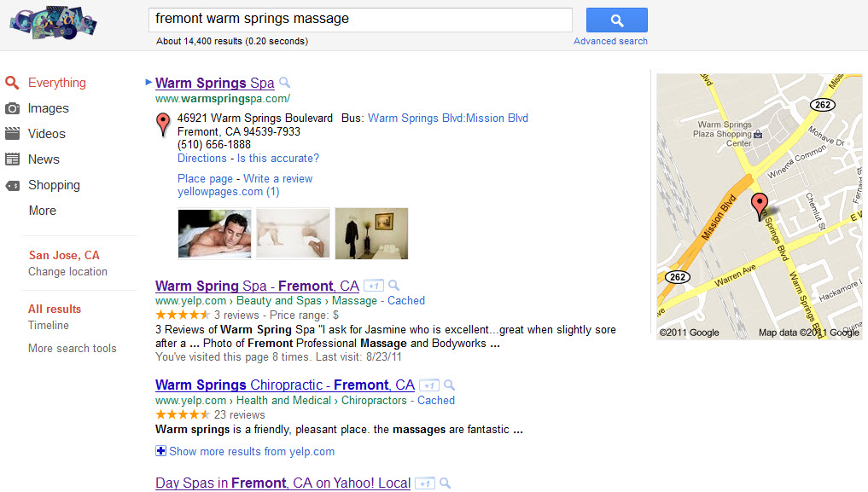Switch to Shopping results
The height and width of the screenshot is (492, 868).
(x=54, y=185)
